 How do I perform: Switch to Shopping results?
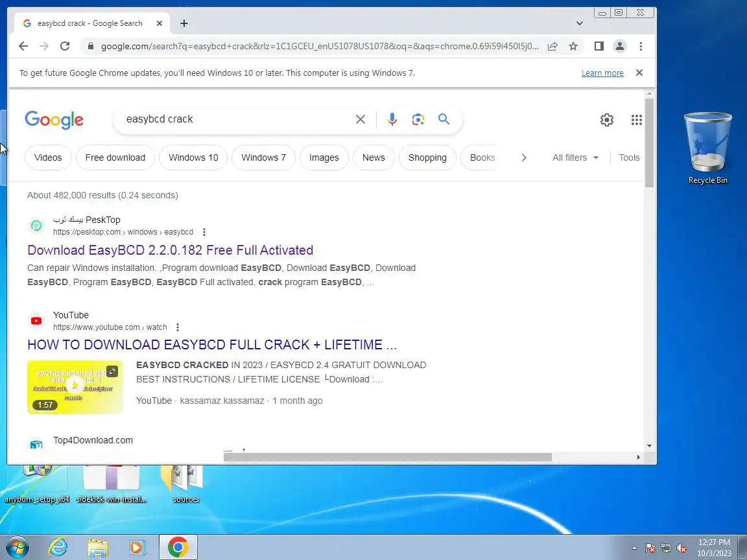point(427,157)
